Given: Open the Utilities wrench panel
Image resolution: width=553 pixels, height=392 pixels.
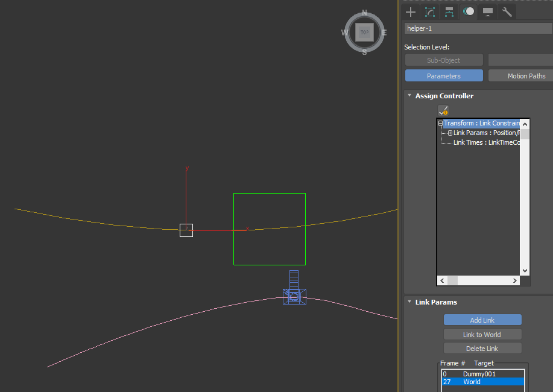Looking at the screenshot, I should pos(507,11).
